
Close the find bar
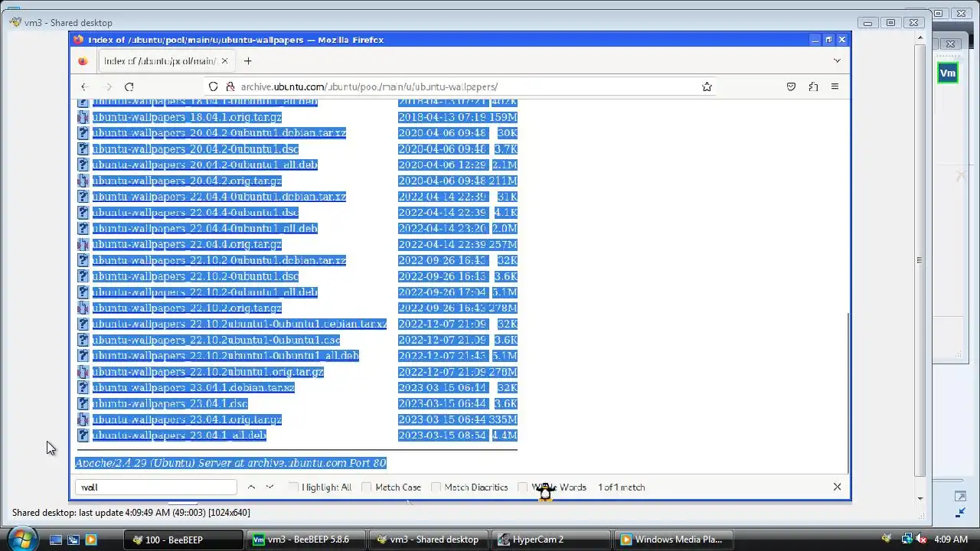tap(837, 487)
